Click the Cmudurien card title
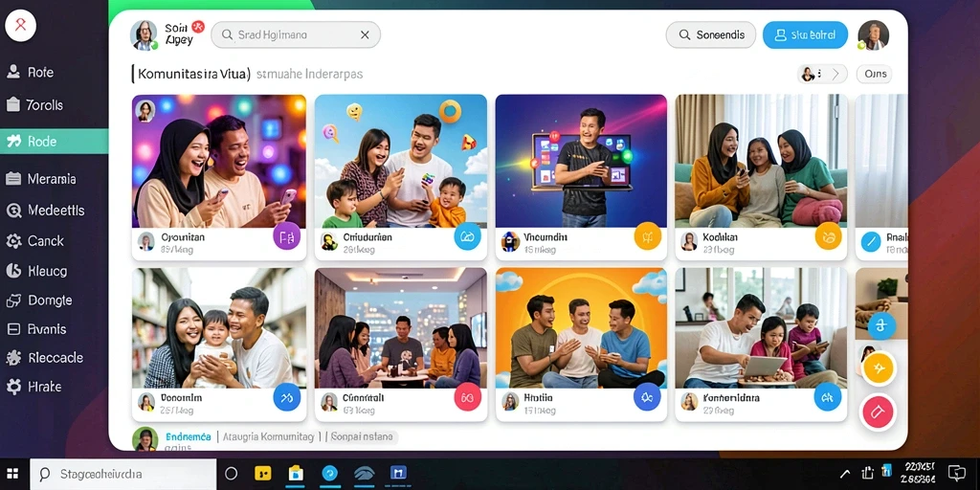980x490 pixels. click(367, 237)
